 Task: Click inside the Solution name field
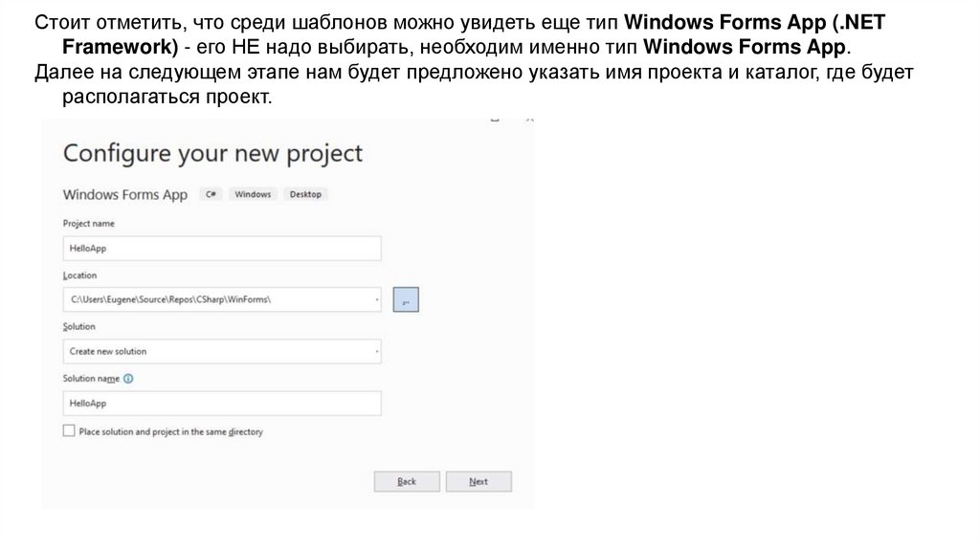[x=222, y=404]
